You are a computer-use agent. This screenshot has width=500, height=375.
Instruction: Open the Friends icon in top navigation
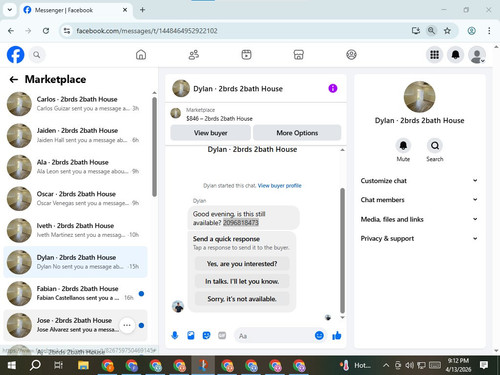coord(194,55)
